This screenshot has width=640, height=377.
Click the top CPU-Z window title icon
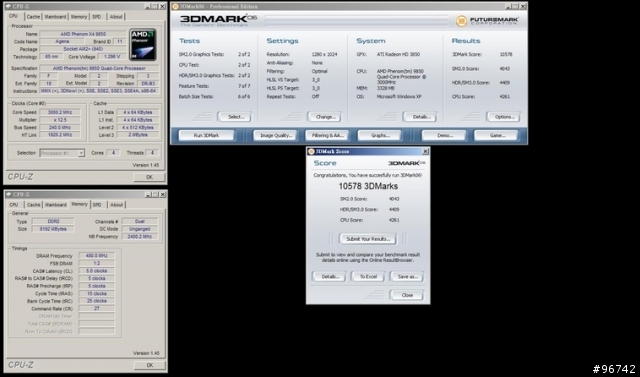9,7
